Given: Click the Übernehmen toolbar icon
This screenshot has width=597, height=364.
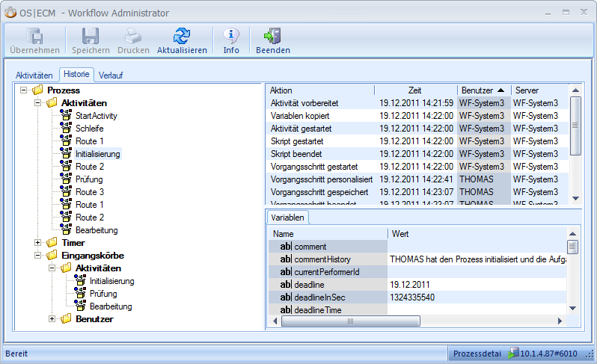Looking at the screenshot, I should 34,35.
